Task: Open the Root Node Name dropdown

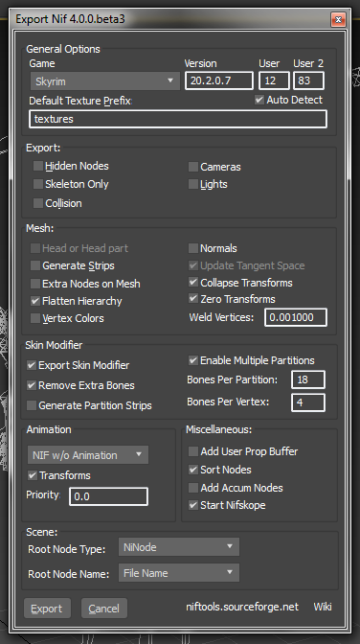Action: 179,572
